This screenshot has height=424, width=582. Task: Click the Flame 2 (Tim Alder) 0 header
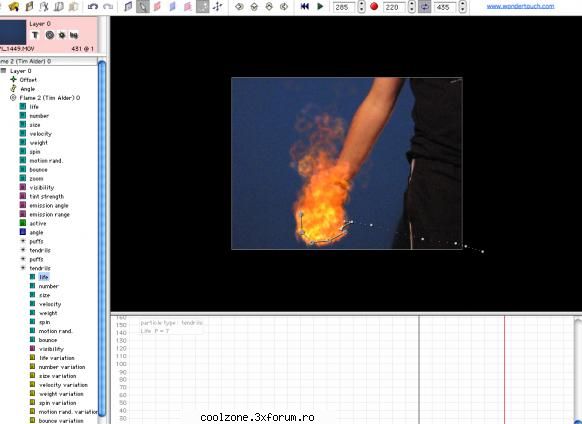pos(48,61)
